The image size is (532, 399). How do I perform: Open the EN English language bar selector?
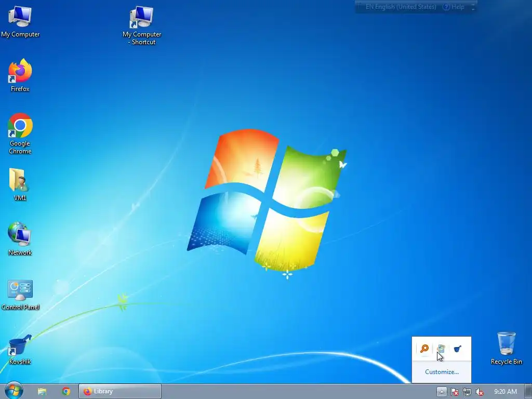(401, 7)
